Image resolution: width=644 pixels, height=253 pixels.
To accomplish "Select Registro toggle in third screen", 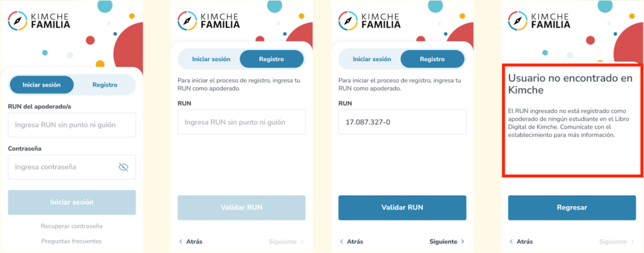I will [x=432, y=60].
